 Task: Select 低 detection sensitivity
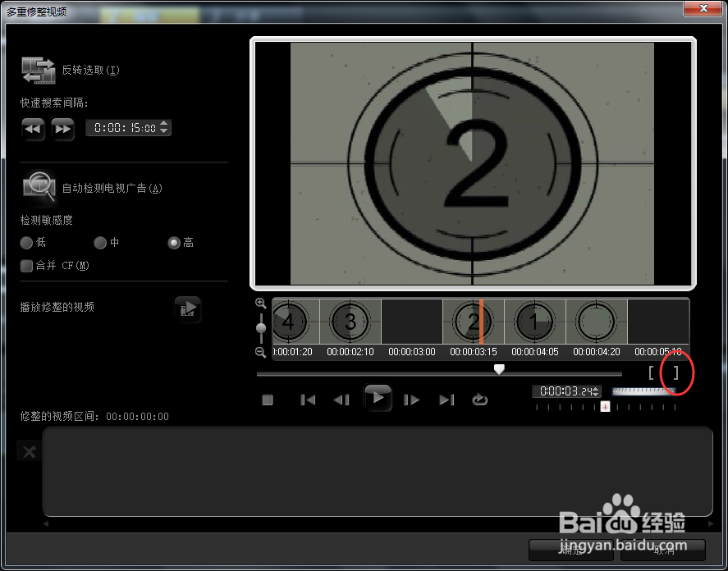[26, 242]
